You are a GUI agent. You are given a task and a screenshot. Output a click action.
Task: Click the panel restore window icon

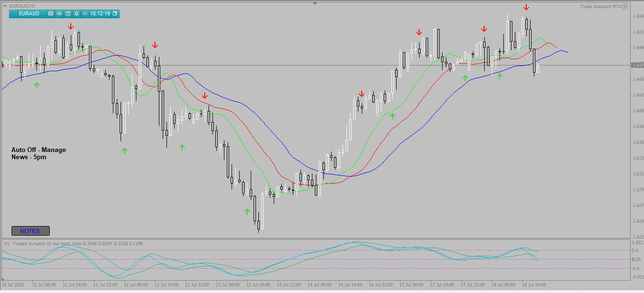pyautogui.click(x=115, y=13)
